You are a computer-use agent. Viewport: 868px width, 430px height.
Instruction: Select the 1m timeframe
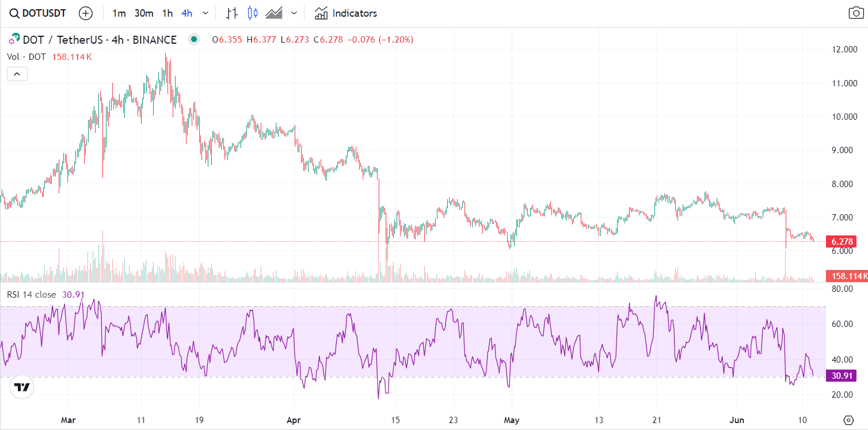(x=119, y=13)
